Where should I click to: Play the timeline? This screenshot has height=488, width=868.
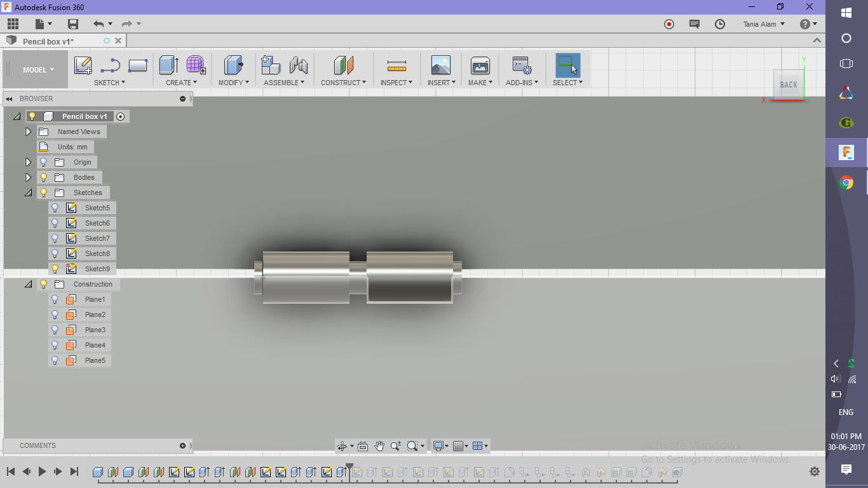(x=43, y=471)
